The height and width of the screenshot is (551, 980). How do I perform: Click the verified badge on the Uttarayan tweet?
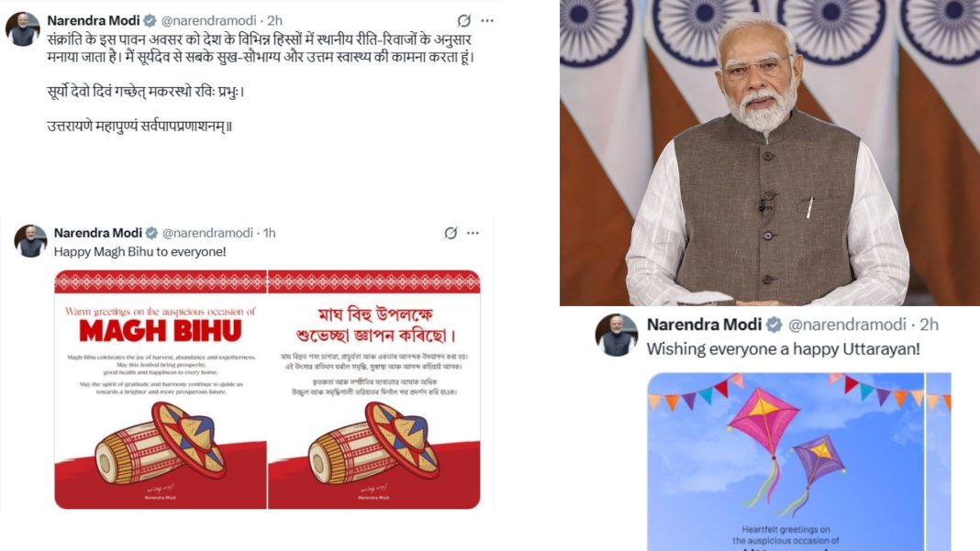point(774,325)
